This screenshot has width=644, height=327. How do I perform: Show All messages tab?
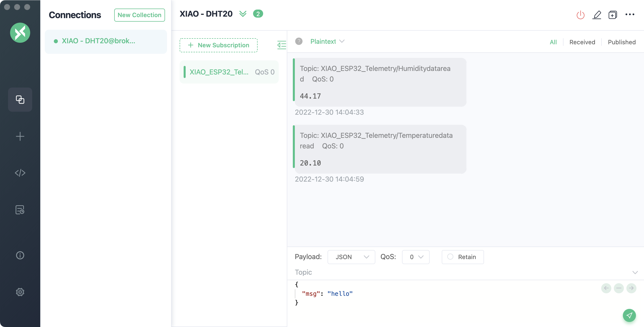tap(553, 42)
